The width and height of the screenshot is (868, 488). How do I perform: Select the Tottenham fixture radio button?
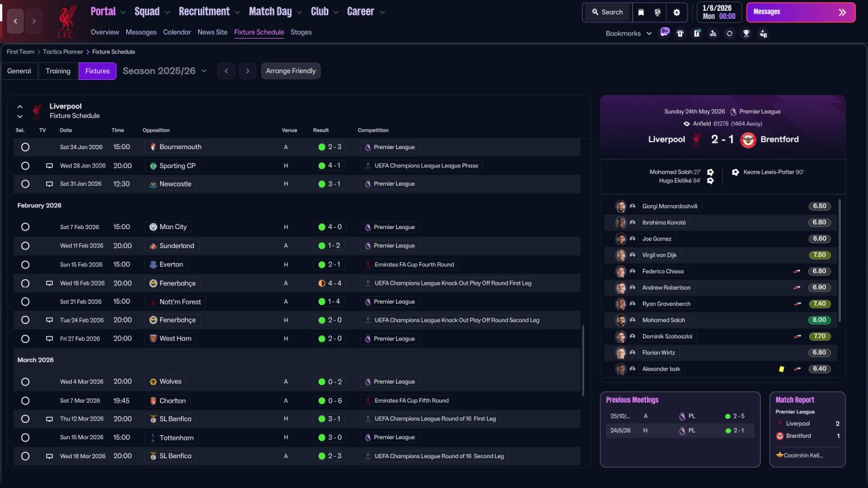coord(25,437)
